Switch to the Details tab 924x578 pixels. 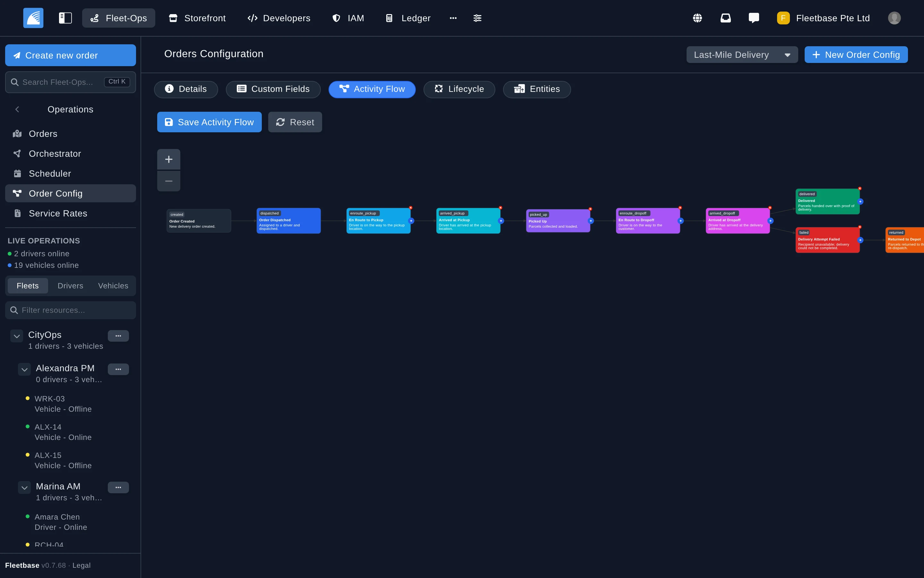click(186, 90)
